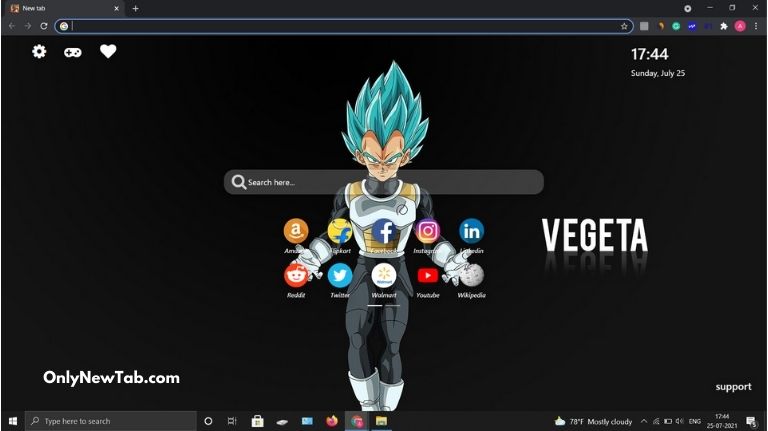Close the 'New tab' tab
The height and width of the screenshot is (431, 768).
pyautogui.click(x=117, y=8)
